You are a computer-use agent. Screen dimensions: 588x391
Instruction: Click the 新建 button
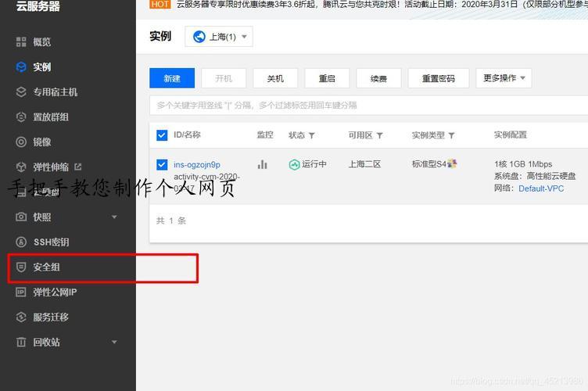[172, 78]
